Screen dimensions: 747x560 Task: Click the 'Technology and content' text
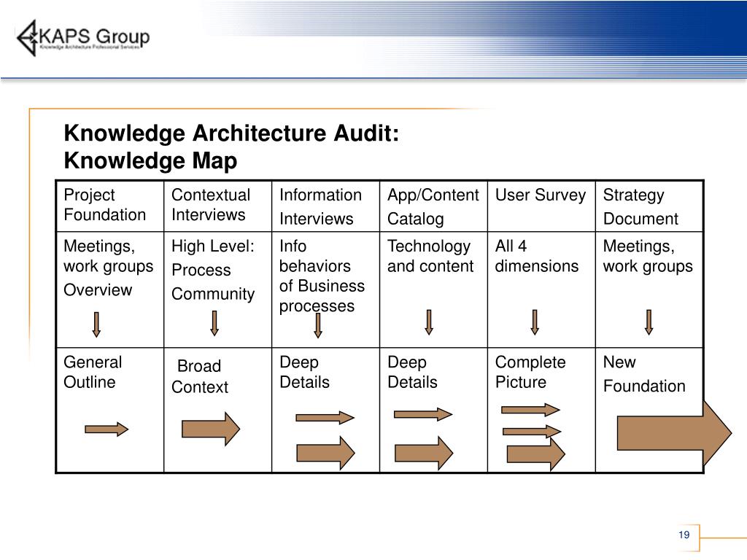point(430,256)
